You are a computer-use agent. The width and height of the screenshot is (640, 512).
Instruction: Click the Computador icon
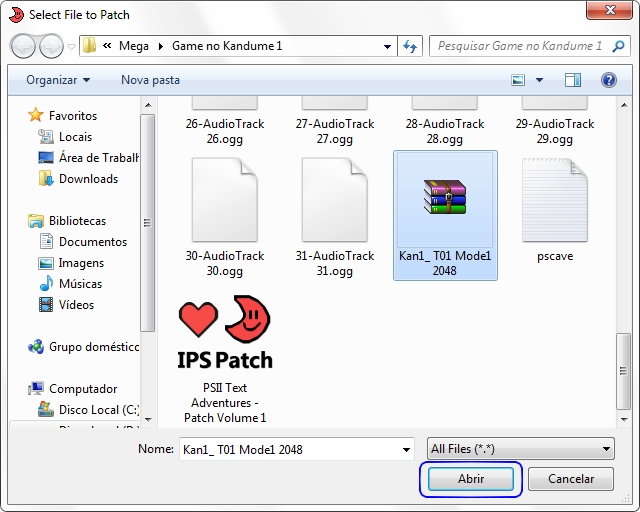coord(36,388)
